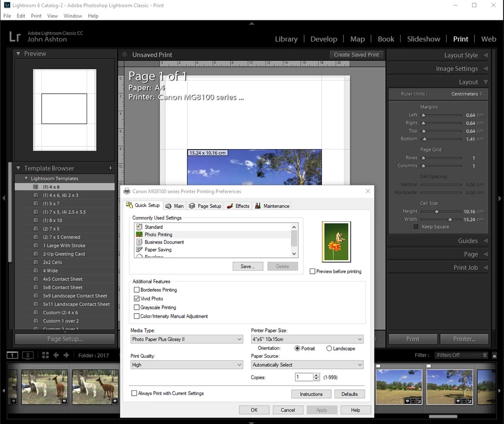This screenshot has width=504, height=424.
Task: Change Ruler Units from Centimeters
Action: 466,94
